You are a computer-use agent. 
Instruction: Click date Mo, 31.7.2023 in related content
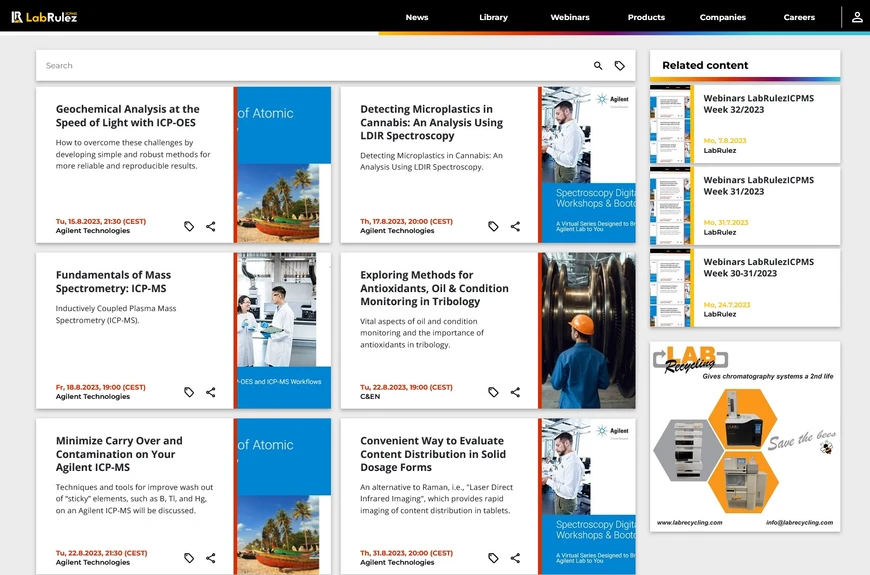(x=726, y=223)
